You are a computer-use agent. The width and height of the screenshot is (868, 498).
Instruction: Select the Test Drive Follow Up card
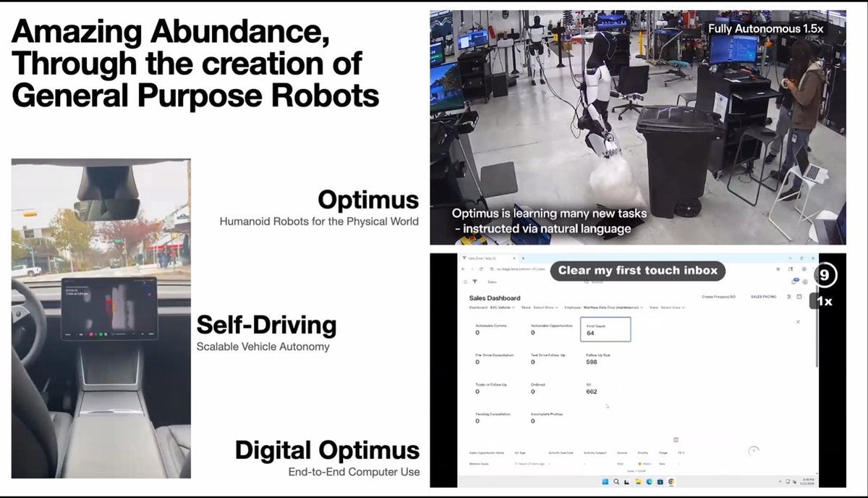click(548, 358)
